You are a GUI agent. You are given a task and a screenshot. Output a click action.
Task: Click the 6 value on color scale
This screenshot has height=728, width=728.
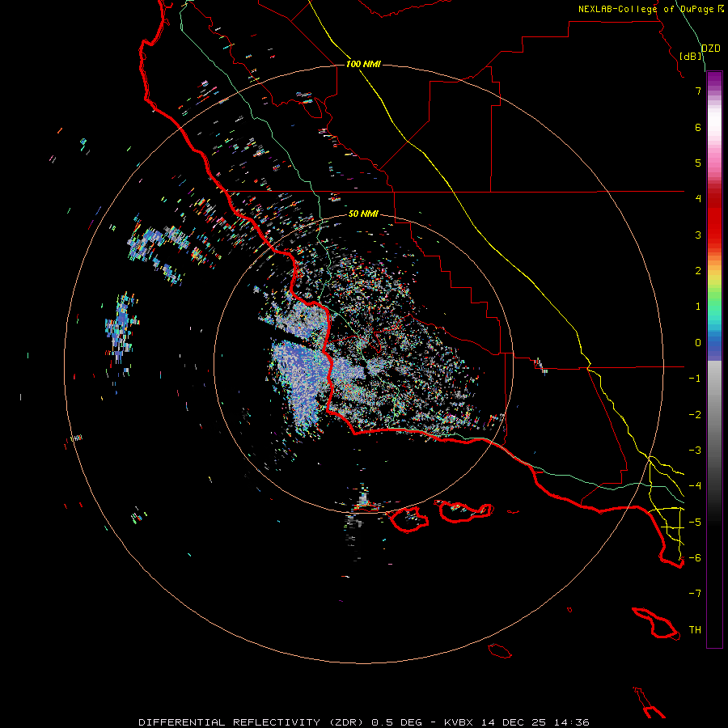pos(698,127)
